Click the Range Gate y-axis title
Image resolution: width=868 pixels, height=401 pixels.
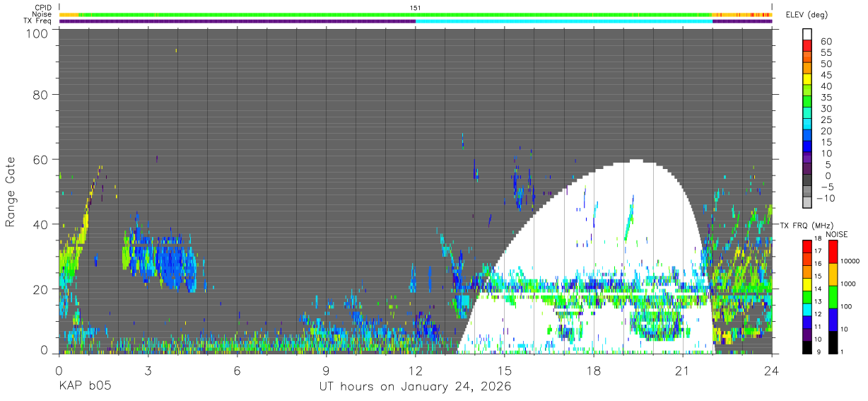coord(11,192)
